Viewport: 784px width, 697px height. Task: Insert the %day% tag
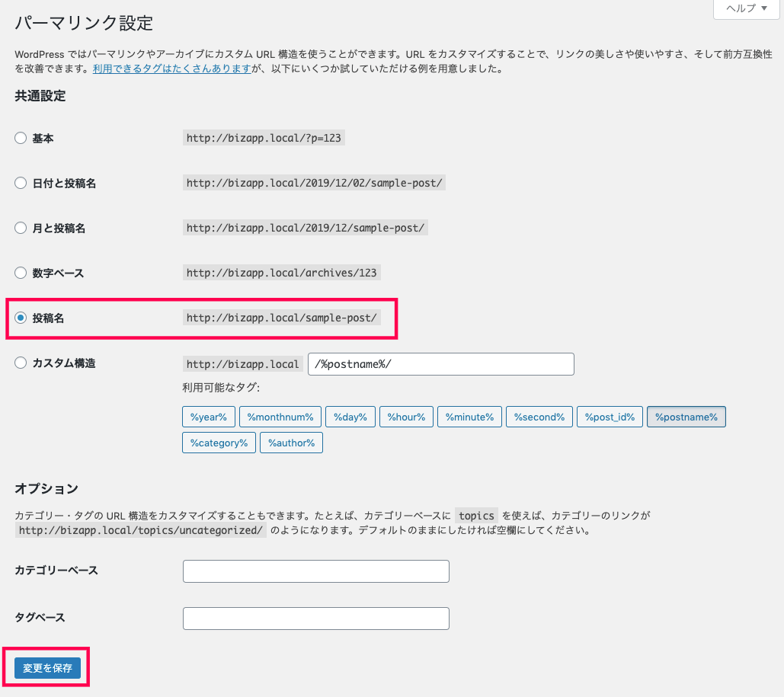[350, 417]
